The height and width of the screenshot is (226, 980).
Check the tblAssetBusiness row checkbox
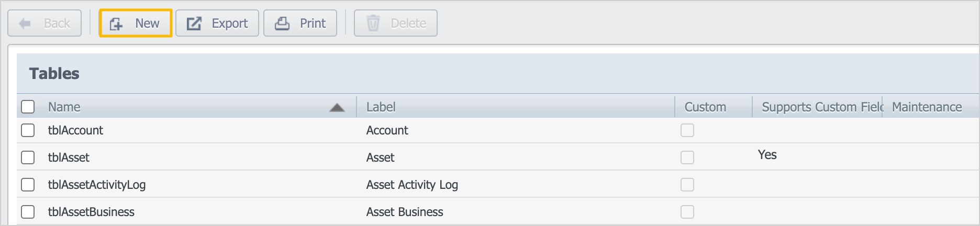pyautogui.click(x=28, y=212)
